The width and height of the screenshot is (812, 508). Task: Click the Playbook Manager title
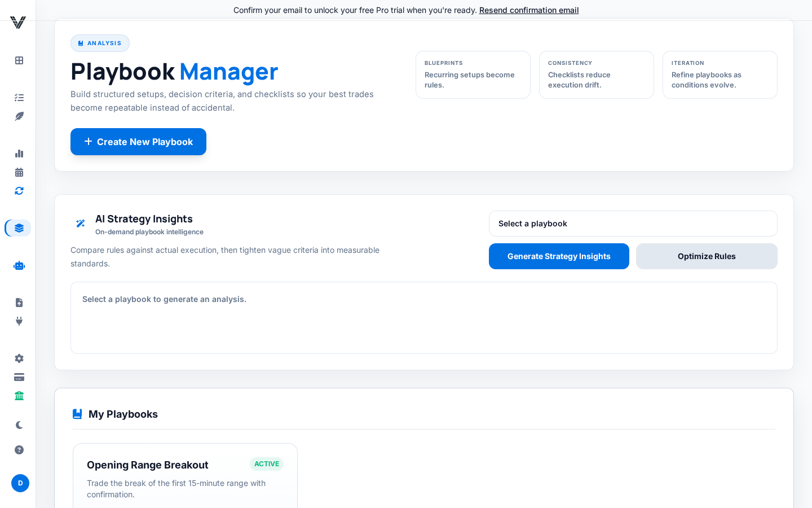click(x=174, y=71)
